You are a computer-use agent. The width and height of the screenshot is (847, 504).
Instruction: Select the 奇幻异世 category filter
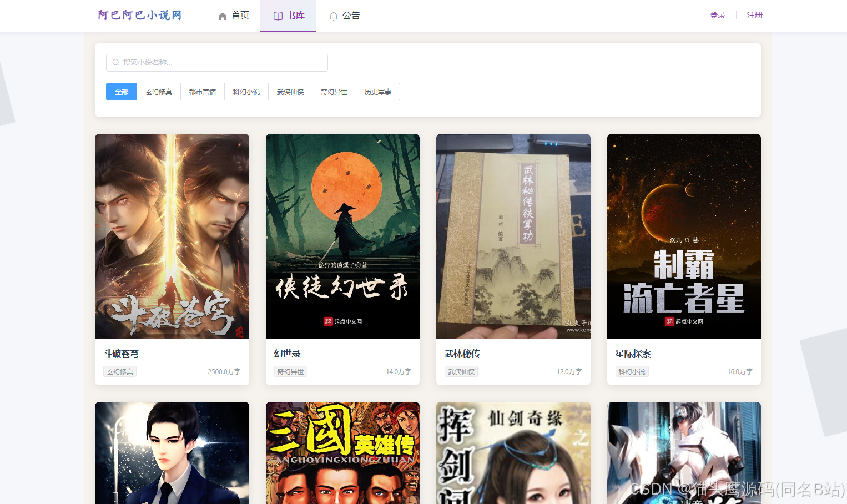click(x=334, y=92)
